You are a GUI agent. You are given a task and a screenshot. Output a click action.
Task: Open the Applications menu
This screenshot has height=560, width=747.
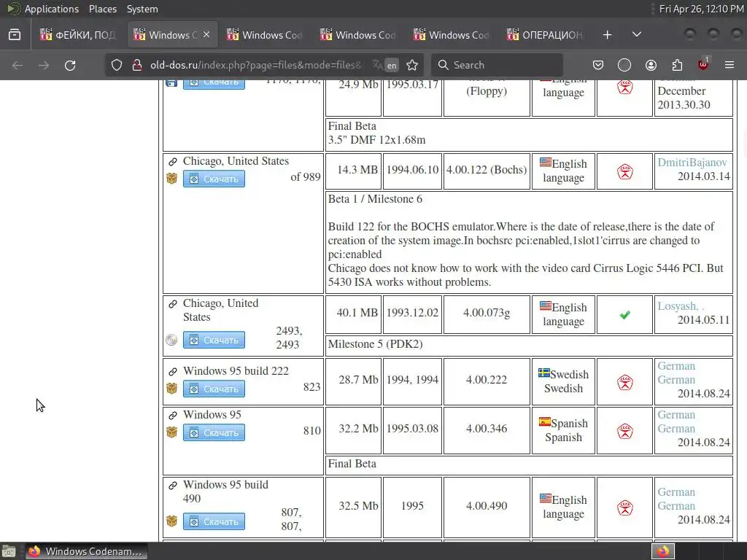click(52, 9)
